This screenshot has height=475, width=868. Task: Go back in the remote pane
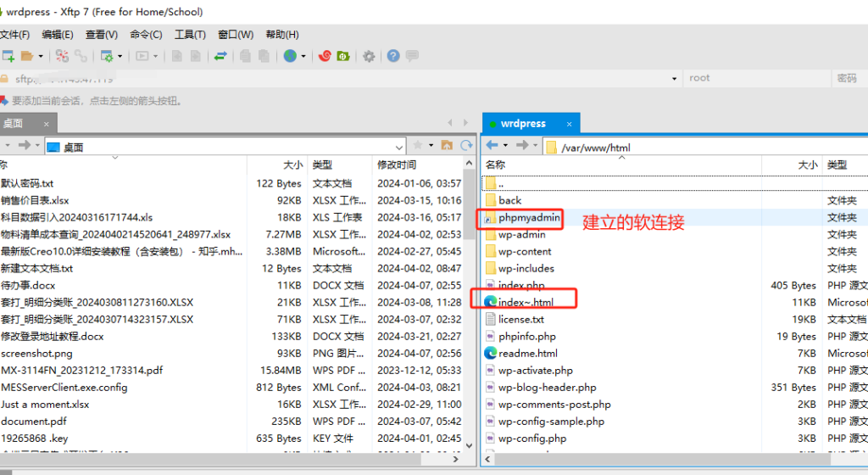[492, 145]
